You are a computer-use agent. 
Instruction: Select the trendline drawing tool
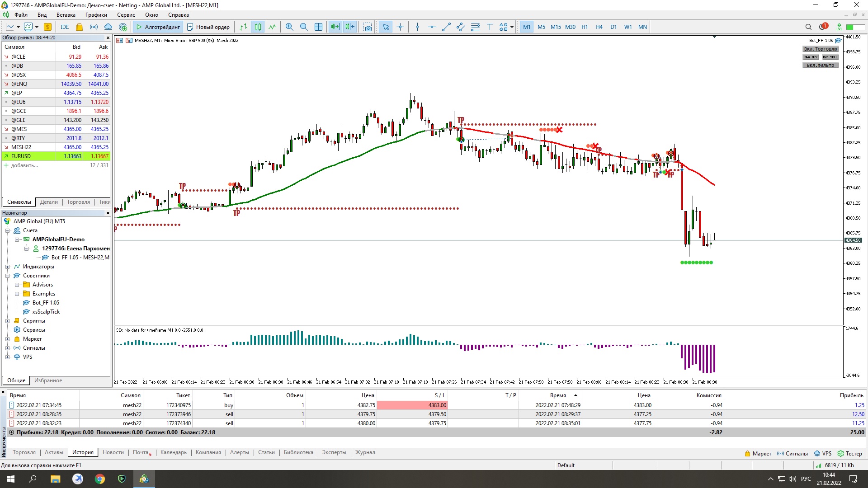pos(446,27)
